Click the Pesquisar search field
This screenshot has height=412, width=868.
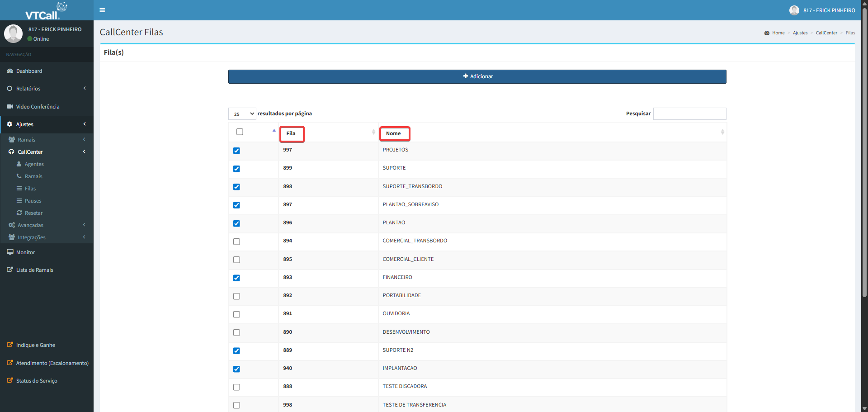(689, 114)
